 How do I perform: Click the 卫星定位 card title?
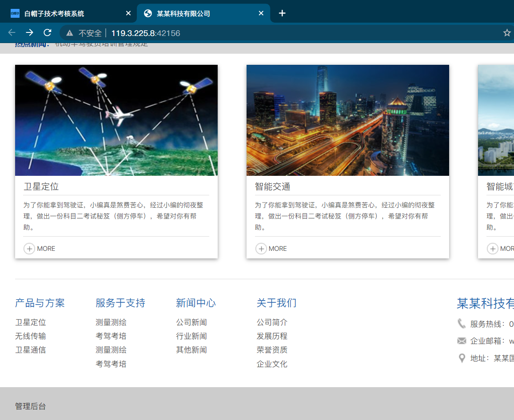click(x=41, y=186)
